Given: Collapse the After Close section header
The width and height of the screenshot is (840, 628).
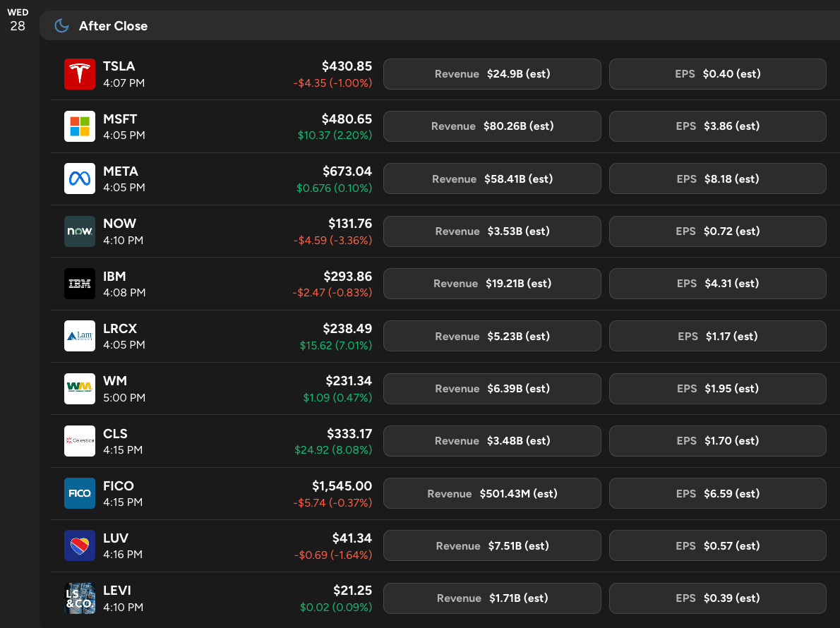Looking at the screenshot, I should click(113, 26).
